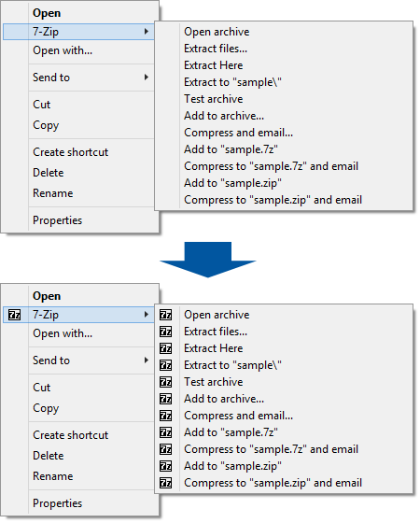Click the 7z icon next to Extract files...
Image resolution: width=420 pixels, height=523 pixels.
[166, 332]
